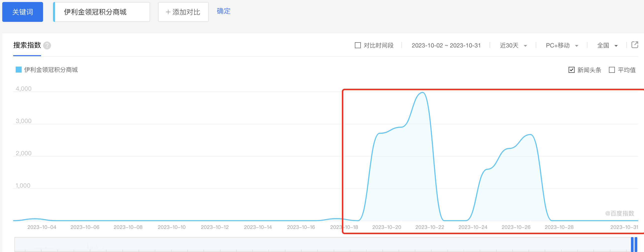Click the 4,000 y-axis label

coord(23,89)
